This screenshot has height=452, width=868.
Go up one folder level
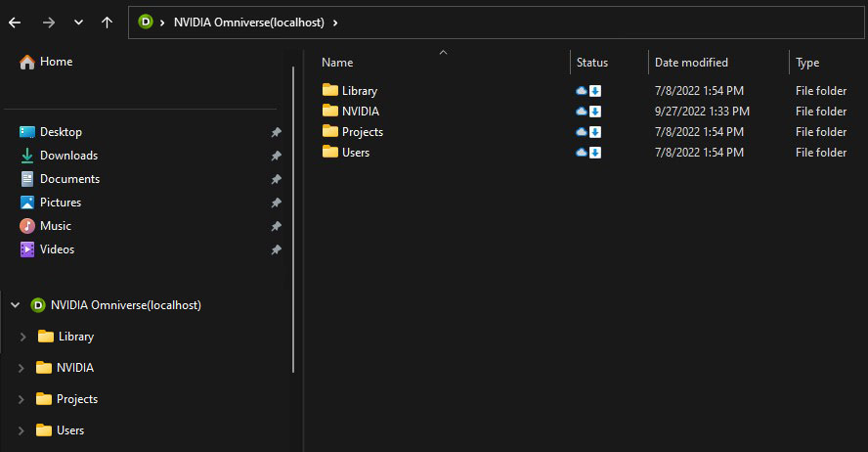pyautogui.click(x=107, y=23)
